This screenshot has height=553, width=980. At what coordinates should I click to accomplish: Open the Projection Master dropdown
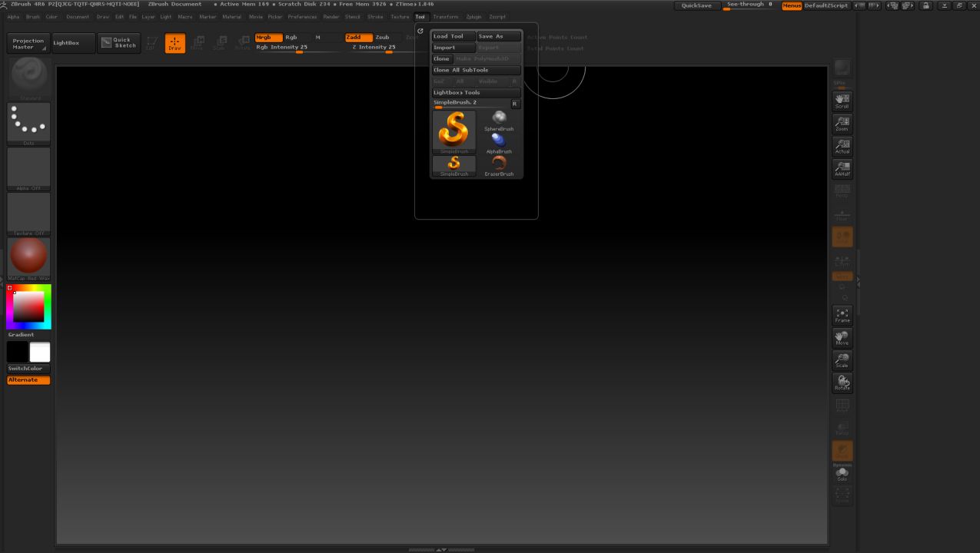click(28, 43)
